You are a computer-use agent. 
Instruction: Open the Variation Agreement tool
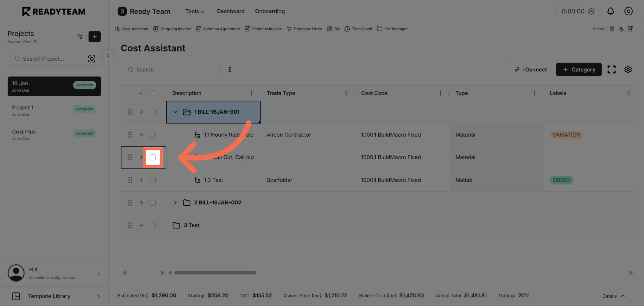click(x=218, y=29)
